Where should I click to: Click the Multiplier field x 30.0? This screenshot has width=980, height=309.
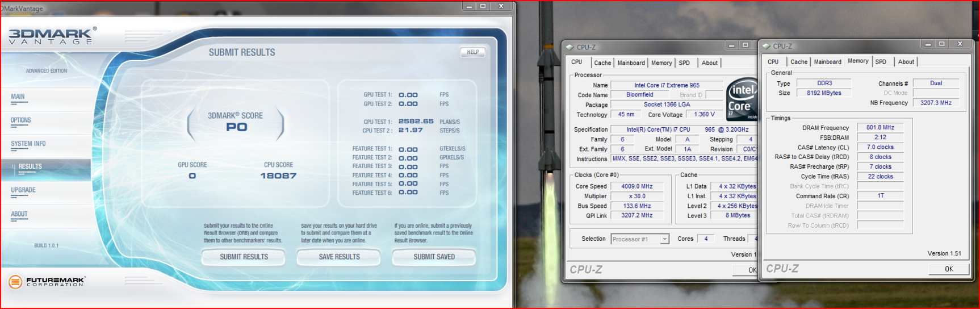tap(637, 197)
